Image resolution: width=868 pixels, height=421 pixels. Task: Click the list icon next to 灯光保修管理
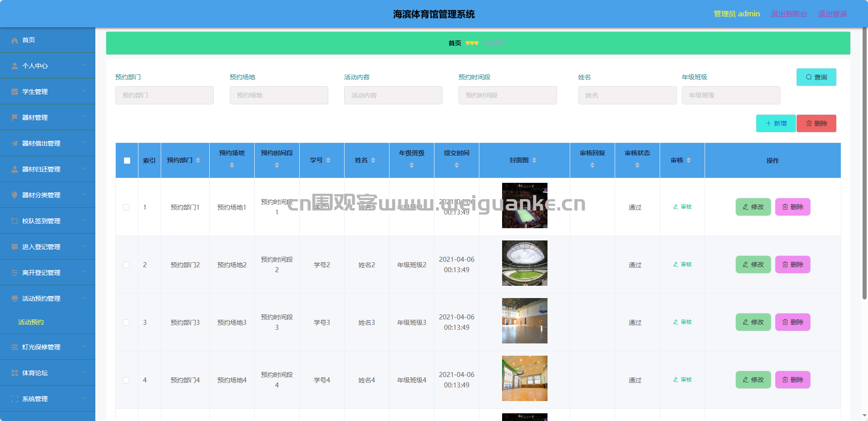pyautogui.click(x=15, y=348)
